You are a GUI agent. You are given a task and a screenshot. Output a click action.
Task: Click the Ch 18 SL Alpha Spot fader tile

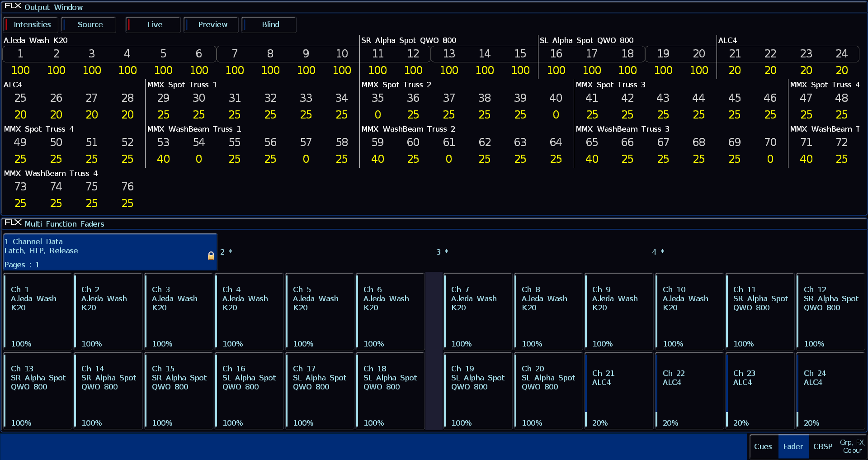click(390, 391)
